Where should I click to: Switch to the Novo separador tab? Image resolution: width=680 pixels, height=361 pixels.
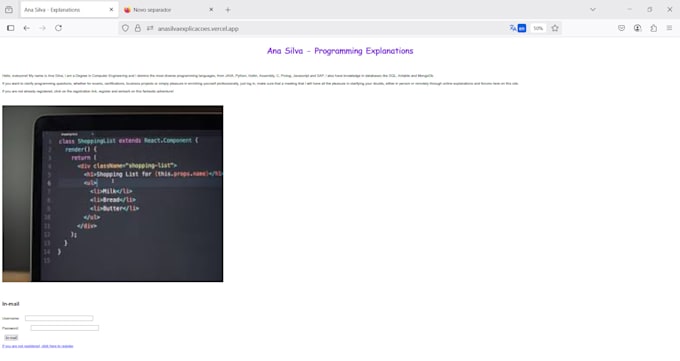pyautogui.click(x=169, y=10)
